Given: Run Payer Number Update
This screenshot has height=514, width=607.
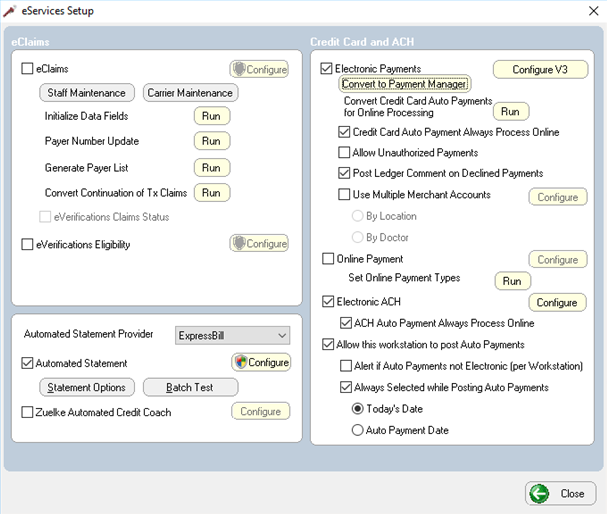Looking at the screenshot, I should [212, 141].
